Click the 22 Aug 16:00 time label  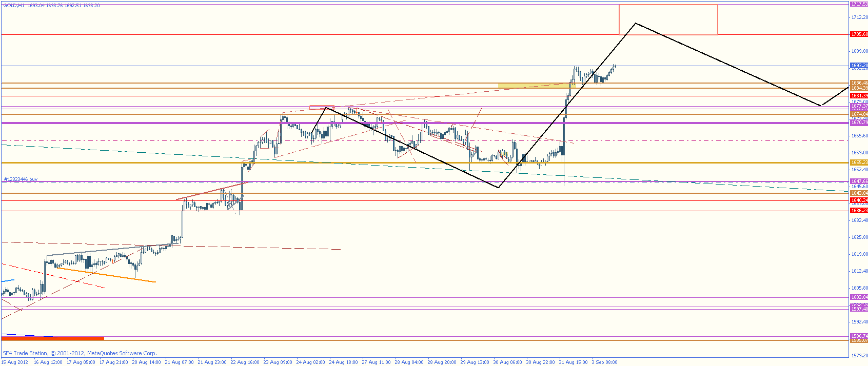(245, 362)
